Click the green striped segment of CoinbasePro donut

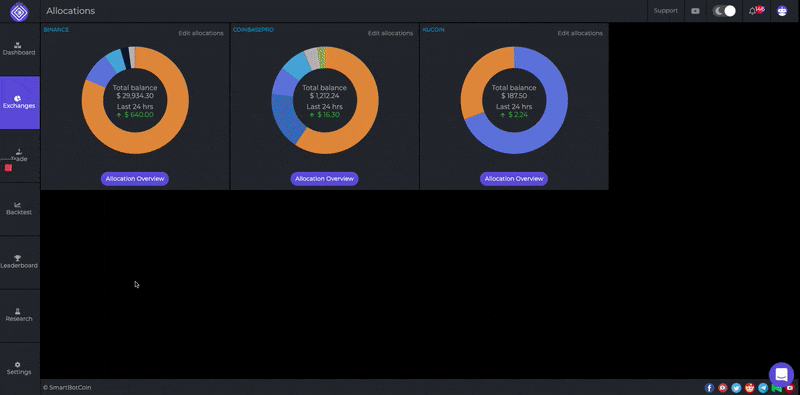pos(321,57)
